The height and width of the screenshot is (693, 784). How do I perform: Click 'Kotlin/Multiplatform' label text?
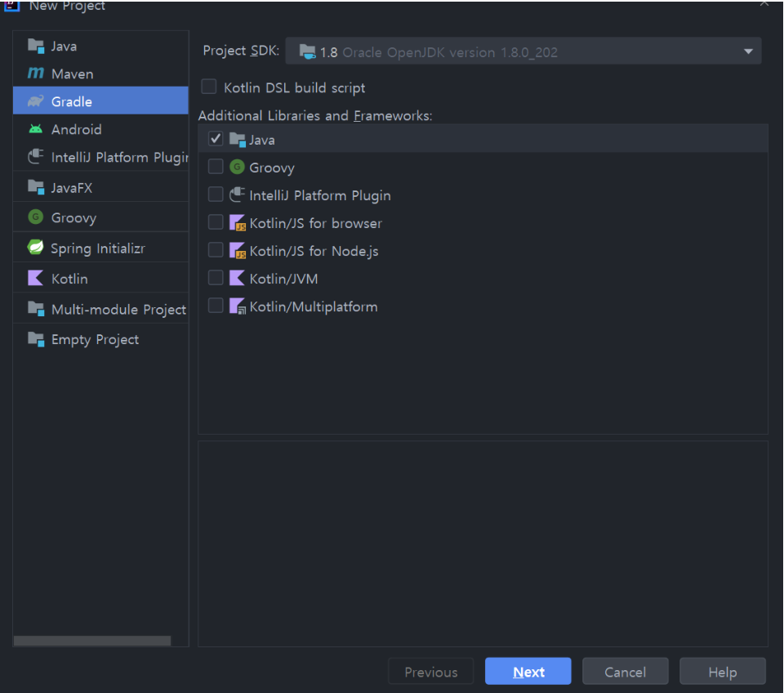314,306
